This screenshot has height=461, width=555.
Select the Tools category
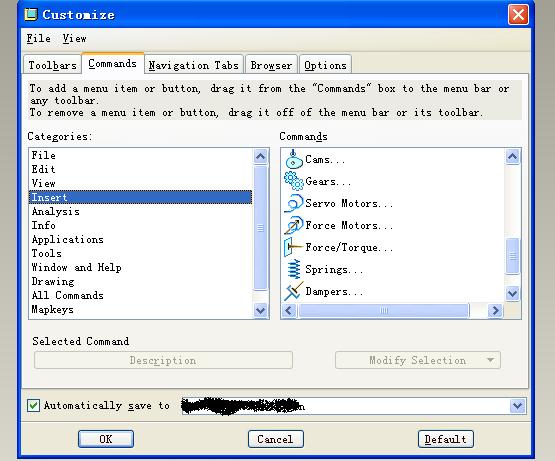click(141, 253)
